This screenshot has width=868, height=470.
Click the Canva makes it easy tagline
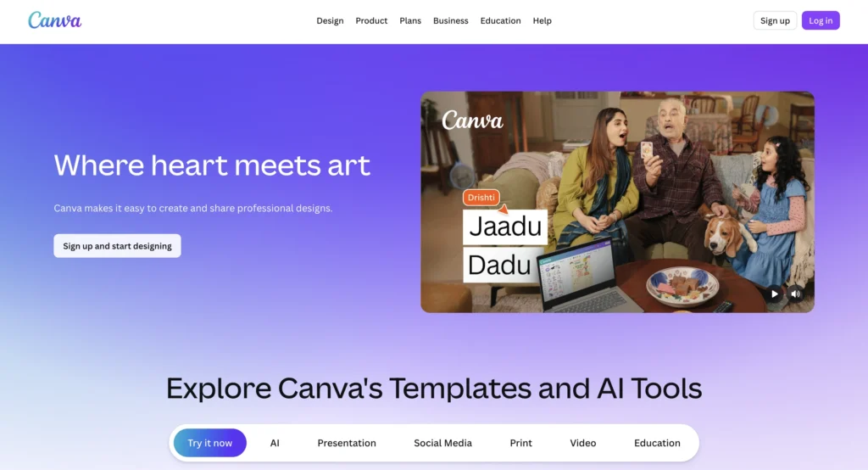pyautogui.click(x=193, y=209)
